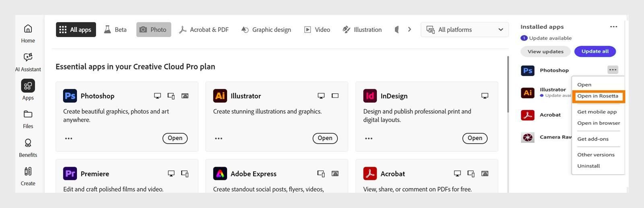Click the Camera Raw icon in Installed apps

[x=528, y=138]
